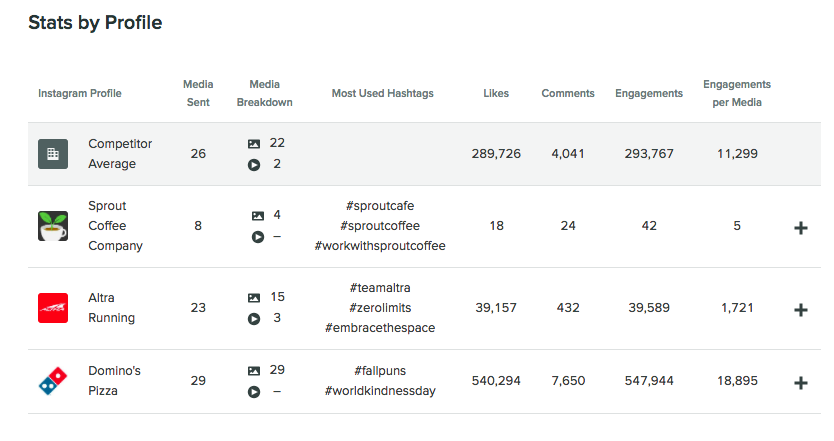Image resolution: width=834 pixels, height=441 pixels.
Task: Click the 289,726 likes value
Action: pos(496,154)
